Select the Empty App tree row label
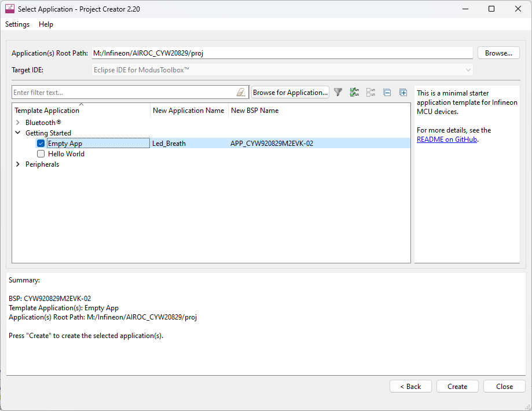 coord(65,144)
